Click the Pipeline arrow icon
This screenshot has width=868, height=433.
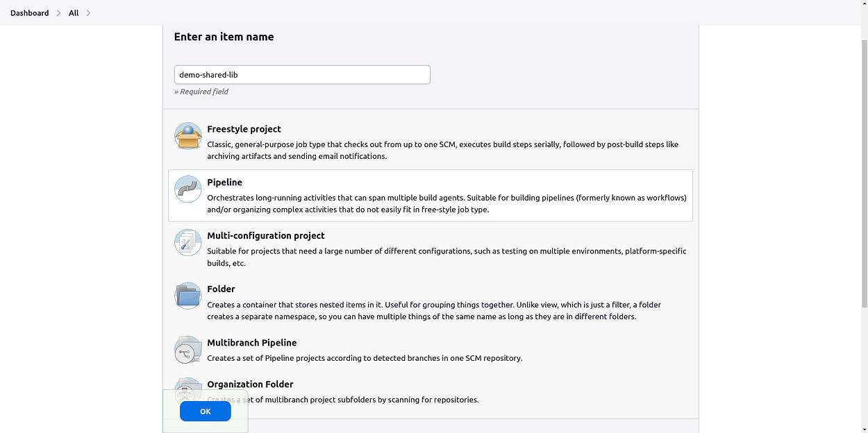[x=187, y=189]
